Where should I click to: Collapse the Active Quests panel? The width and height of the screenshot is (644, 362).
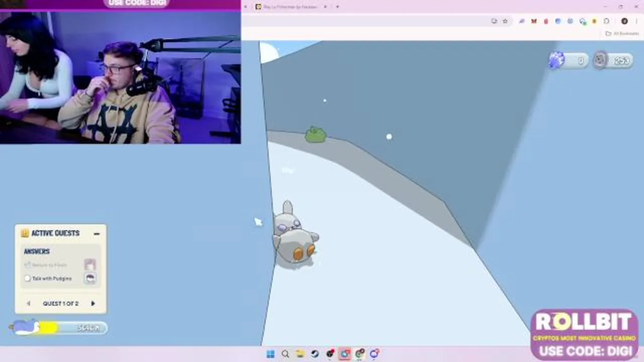click(97, 233)
